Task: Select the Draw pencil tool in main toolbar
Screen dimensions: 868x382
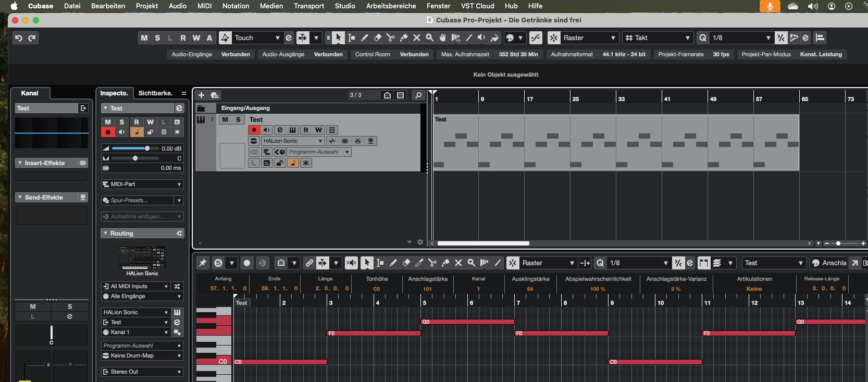Action: (365, 38)
